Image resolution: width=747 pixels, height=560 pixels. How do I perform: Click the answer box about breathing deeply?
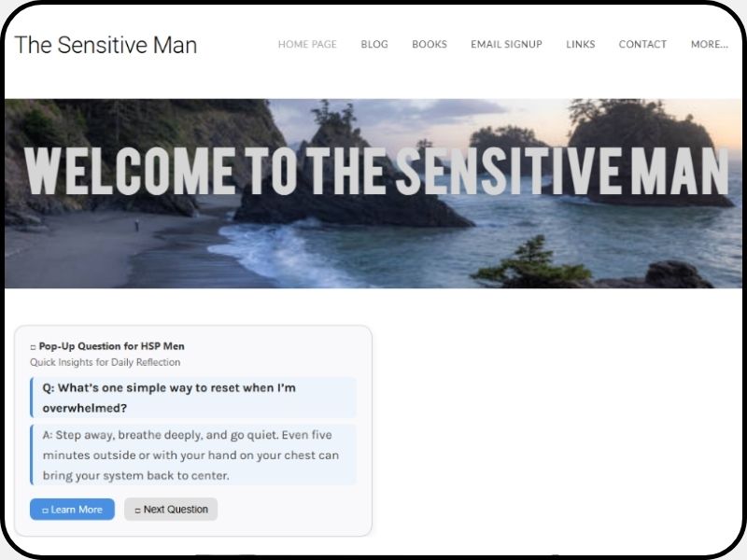(x=193, y=455)
